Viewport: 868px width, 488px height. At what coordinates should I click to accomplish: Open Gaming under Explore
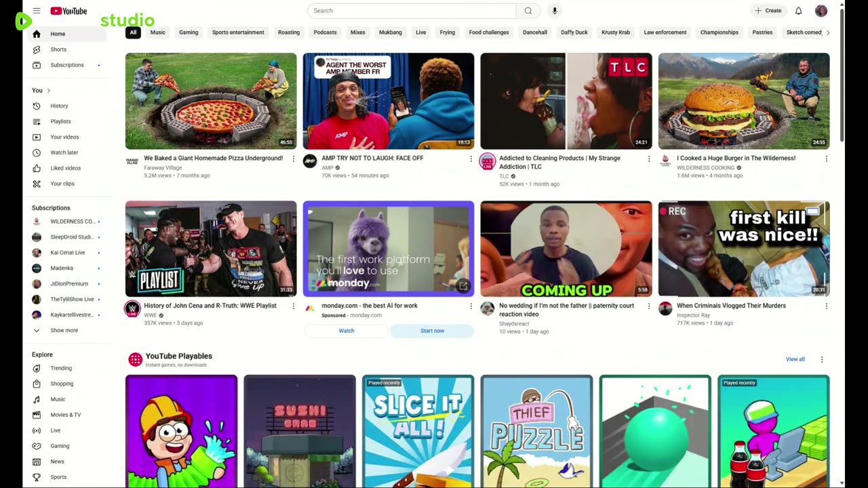[x=68, y=446]
